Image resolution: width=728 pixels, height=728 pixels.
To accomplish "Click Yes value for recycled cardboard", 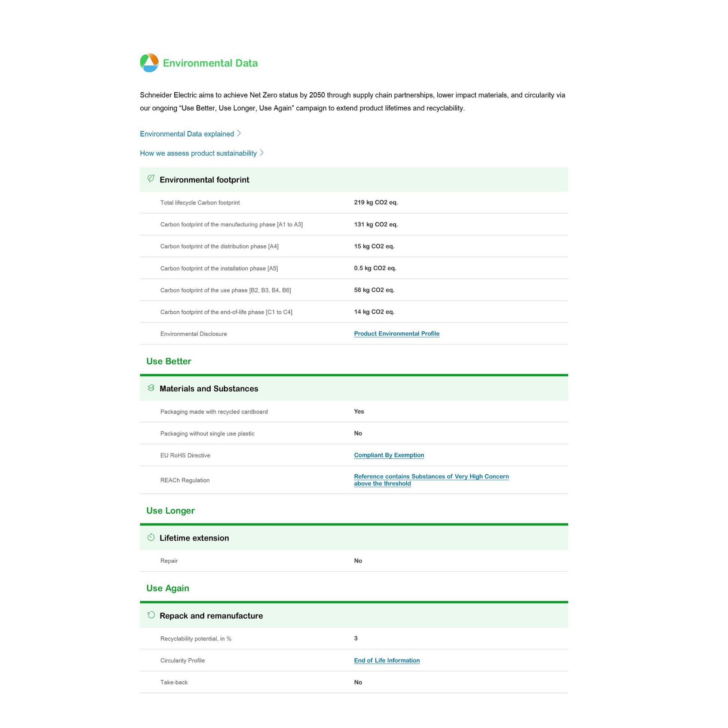I will (359, 411).
